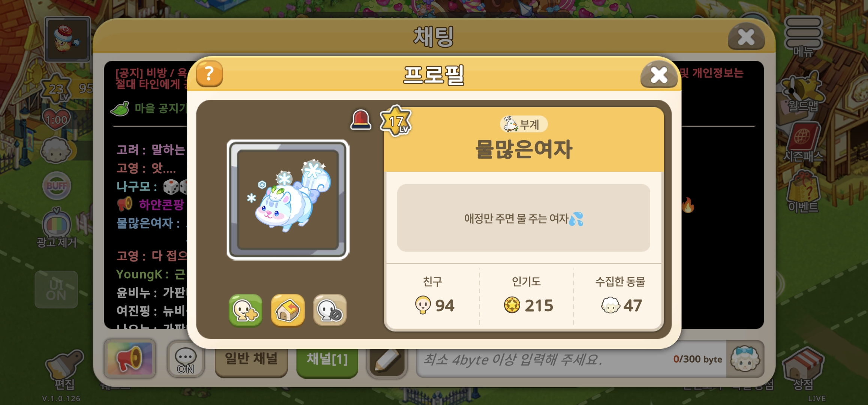Open the 이벤트 gift box button

(803, 192)
